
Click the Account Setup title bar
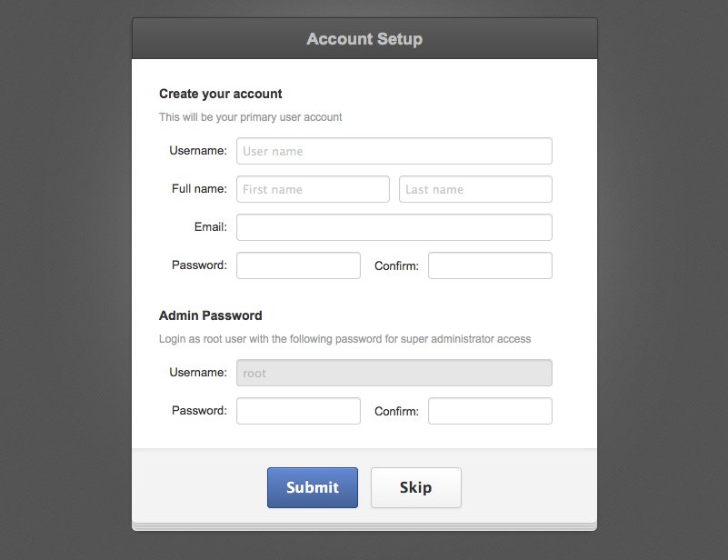[x=364, y=38]
